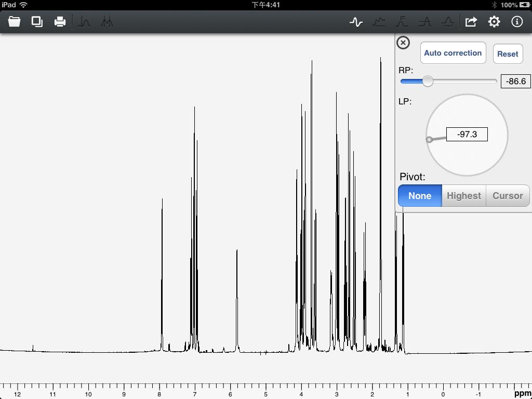Activate the integration tool
This screenshot has height=399, width=532.
click(x=402, y=22)
